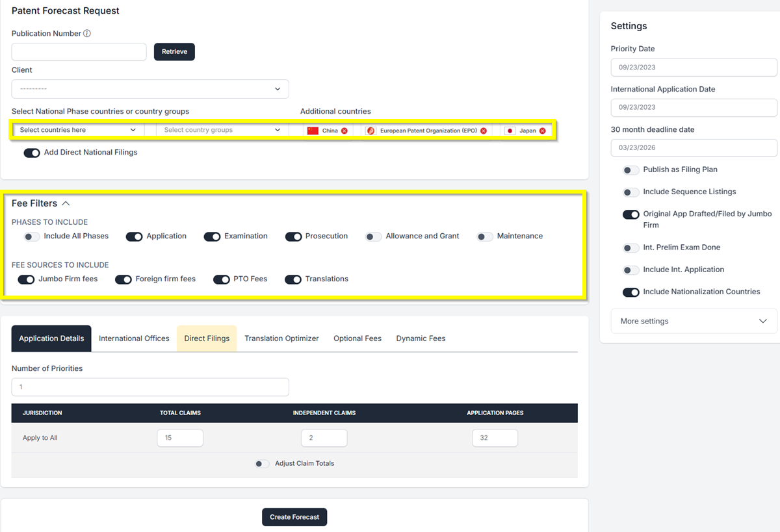Viewport: 780px width, 532px height.
Task: Open the Client dropdown
Action: pos(150,89)
